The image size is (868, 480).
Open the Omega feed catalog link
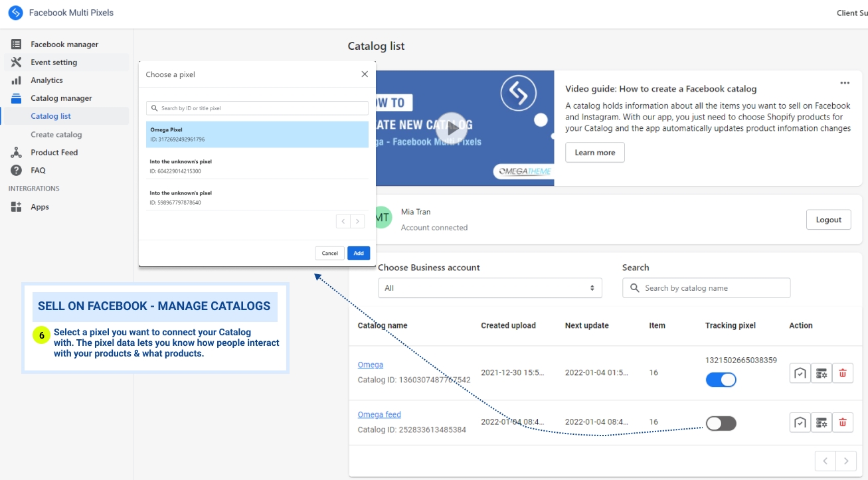[x=379, y=415]
